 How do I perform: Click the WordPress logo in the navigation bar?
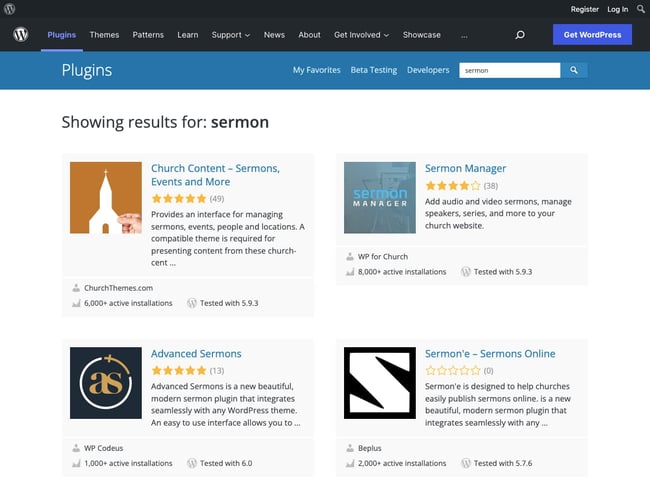(20, 34)
